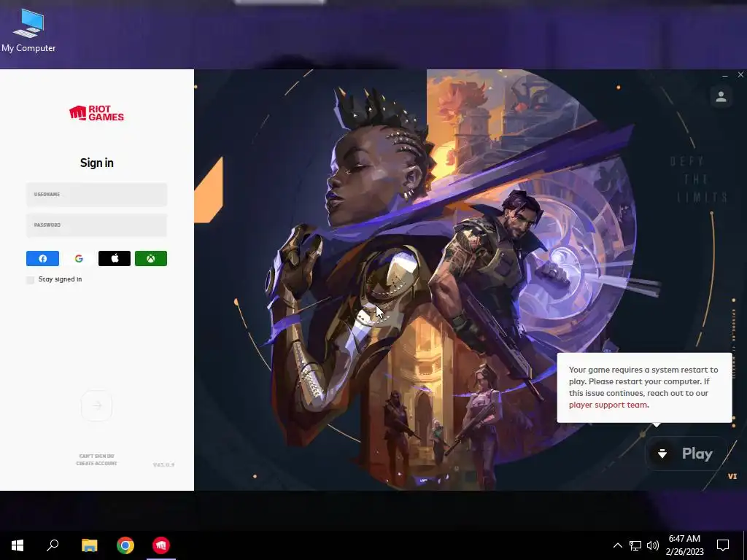Click the Password input field
Image resolution: width=747 pixels, height=560 pixels.
click(x=97, y=225)
